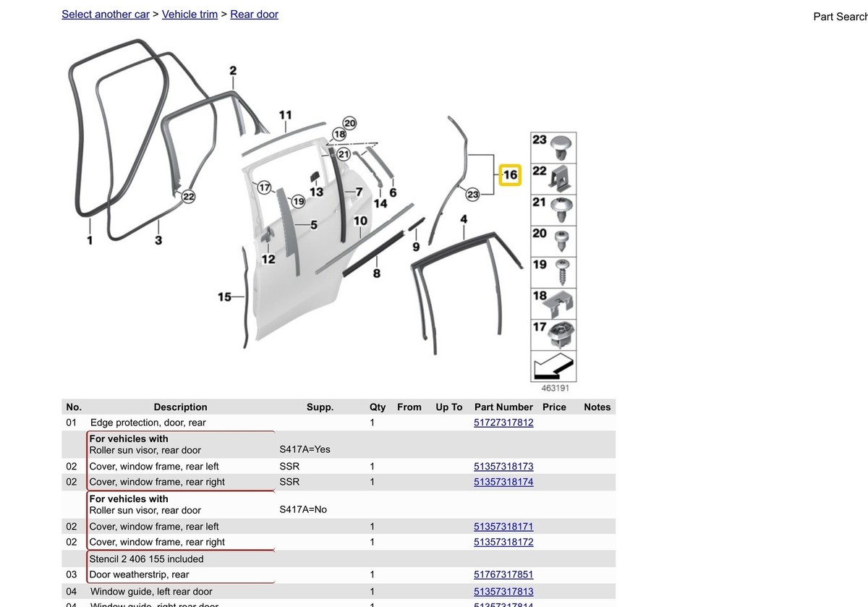The image size is (868, 607).
Task: Click callout number 2 at the diagram top
Action: click(x=233, y=71)
